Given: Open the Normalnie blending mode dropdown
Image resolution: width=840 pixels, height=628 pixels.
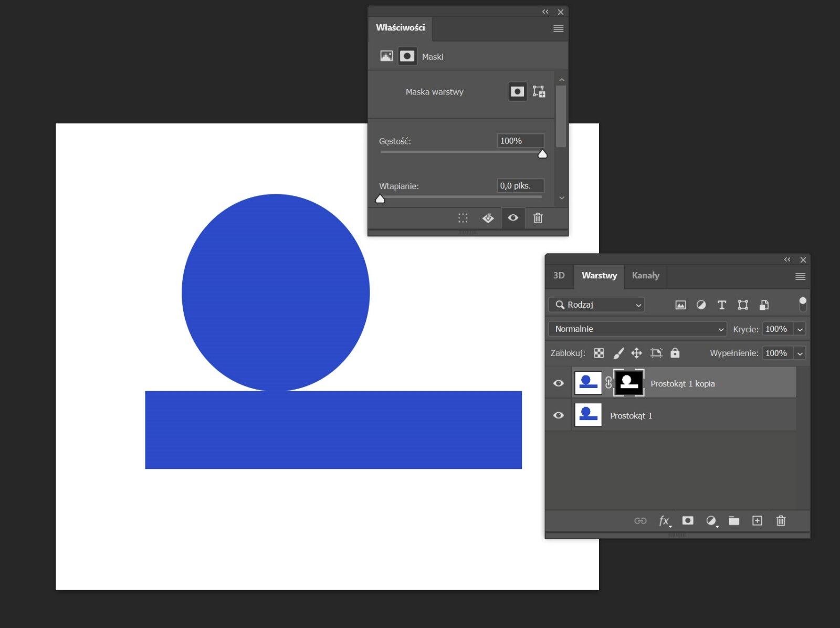Looking at the screenshot, I should tap(637, 329).
